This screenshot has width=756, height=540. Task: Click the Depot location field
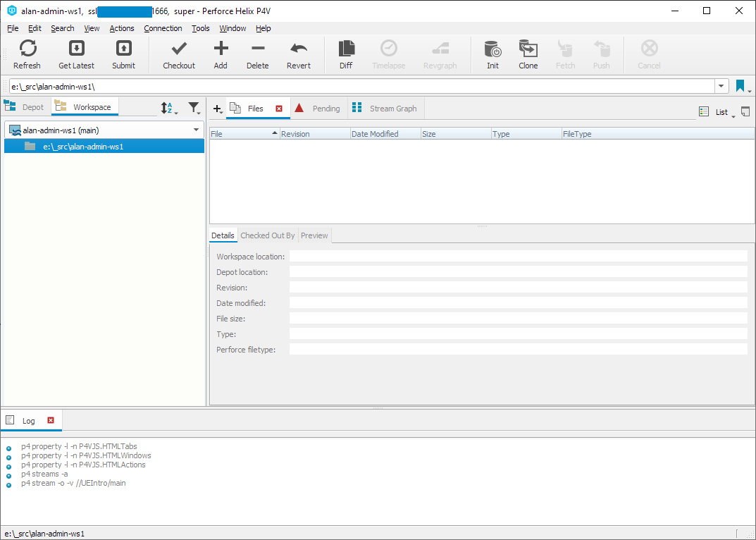tap(519, 271)
